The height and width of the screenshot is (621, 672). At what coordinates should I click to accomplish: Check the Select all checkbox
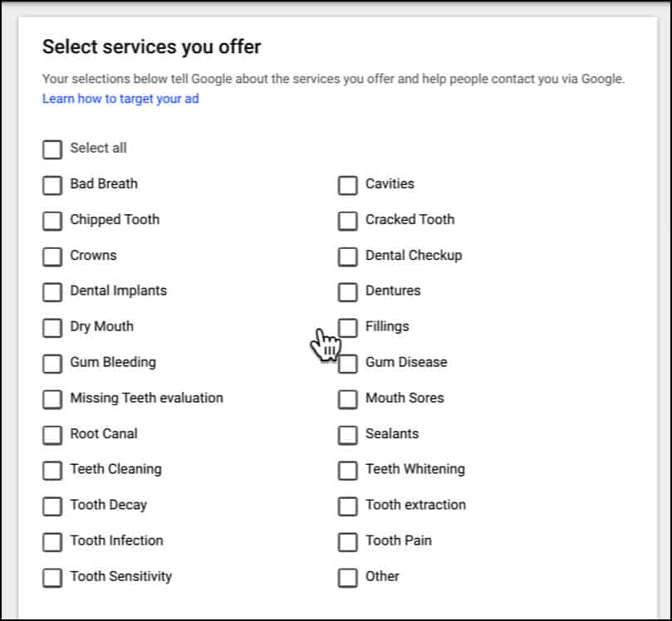tap(52, 149)
